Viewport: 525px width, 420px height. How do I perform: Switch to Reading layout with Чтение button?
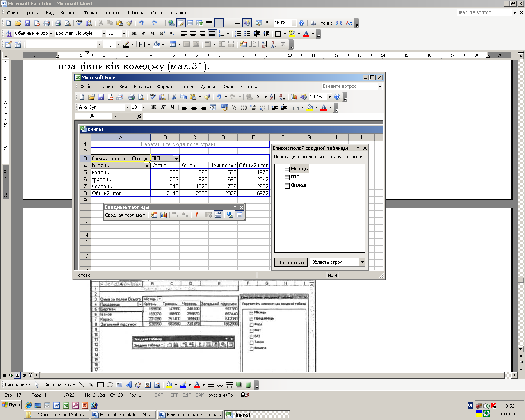pos(322,23)
